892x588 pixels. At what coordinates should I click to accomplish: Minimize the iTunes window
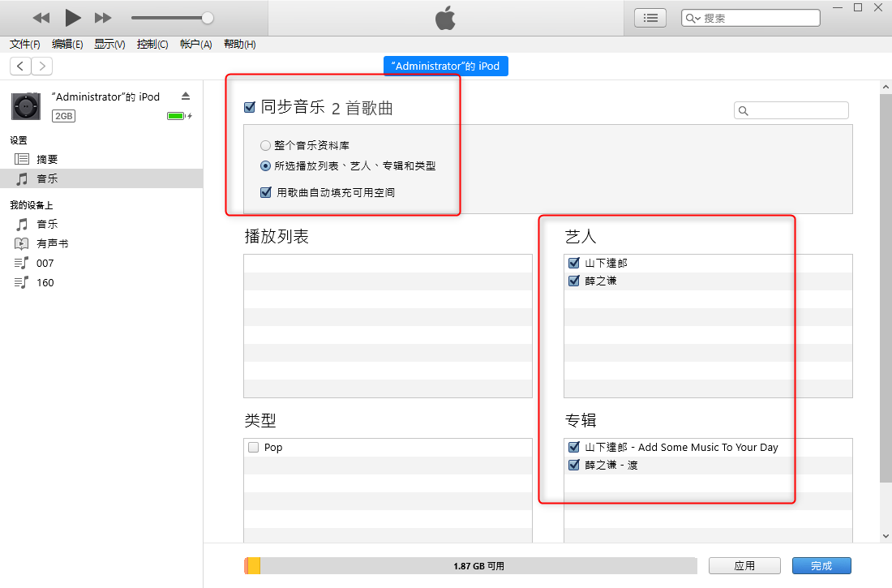[838, 7]
